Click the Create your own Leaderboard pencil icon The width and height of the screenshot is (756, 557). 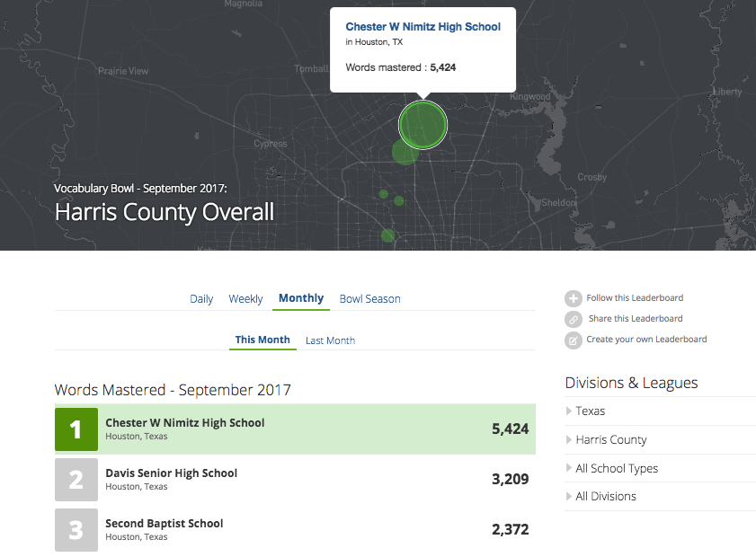[x=573, y=340]
